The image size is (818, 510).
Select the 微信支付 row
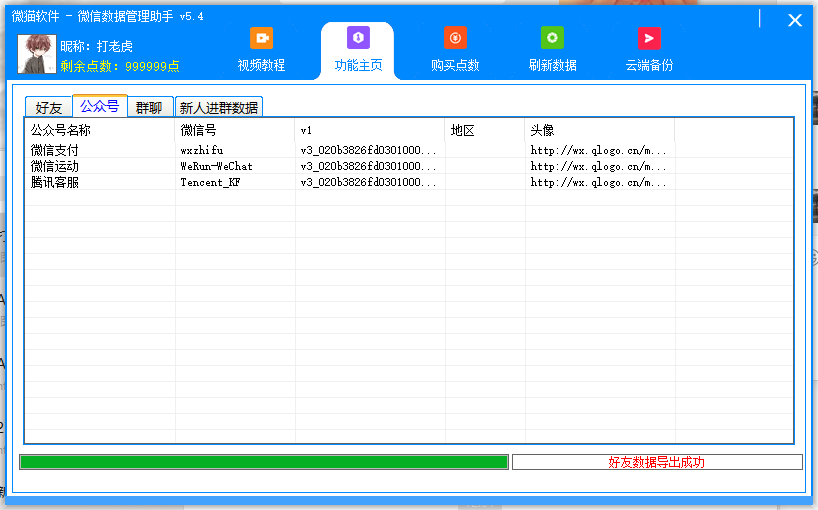pyautogui.click(x=409, y=150)
